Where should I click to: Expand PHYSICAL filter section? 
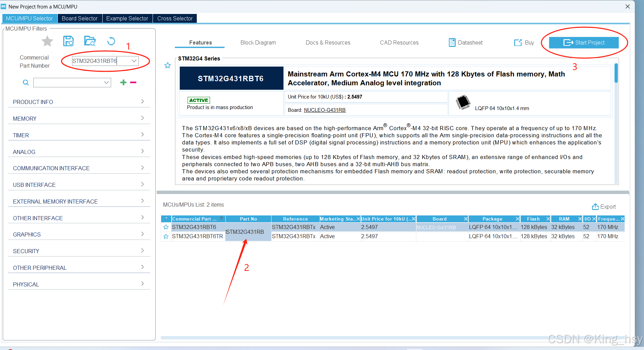click(x=79, y=284)
